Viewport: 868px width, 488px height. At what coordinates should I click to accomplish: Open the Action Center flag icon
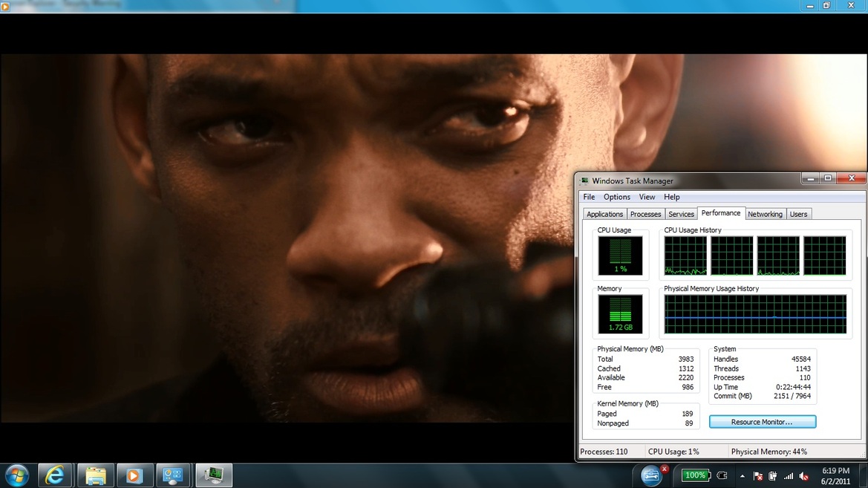tap(758, 476)
